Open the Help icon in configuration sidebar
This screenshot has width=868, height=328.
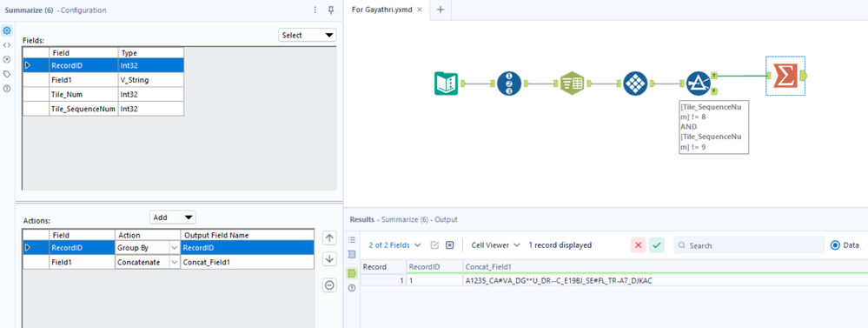[7, 88]
